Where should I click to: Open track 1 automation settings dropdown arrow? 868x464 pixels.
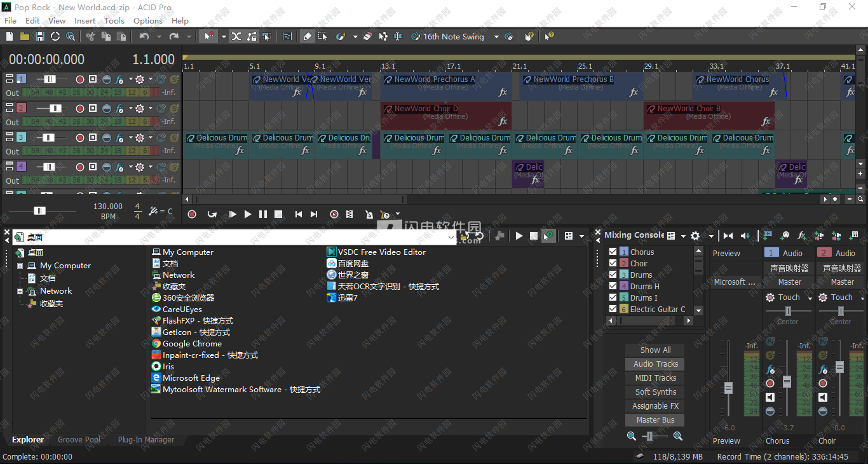pyautogui.click(x=150, y=79)
